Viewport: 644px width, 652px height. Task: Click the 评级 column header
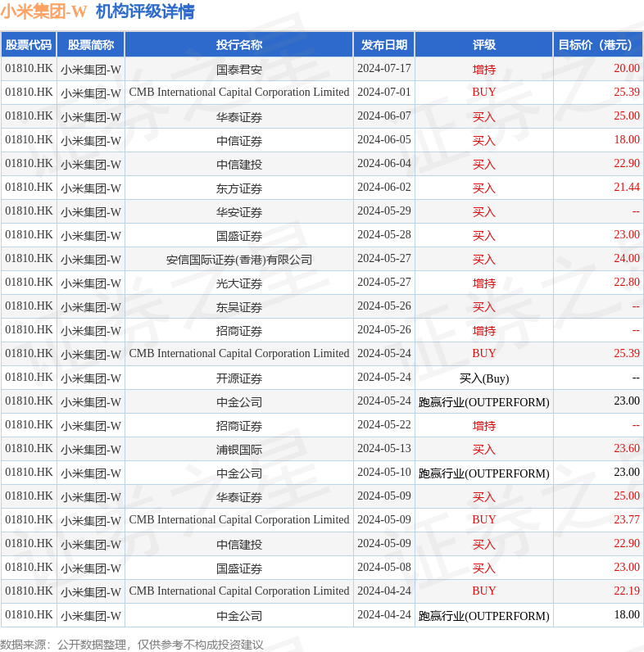(484, 44)
